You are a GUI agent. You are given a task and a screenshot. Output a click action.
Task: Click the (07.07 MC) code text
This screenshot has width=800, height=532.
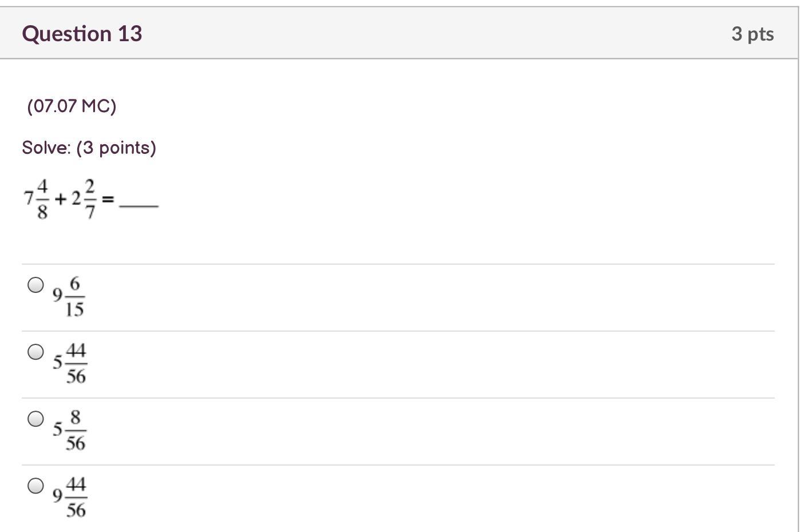point(72,106)
